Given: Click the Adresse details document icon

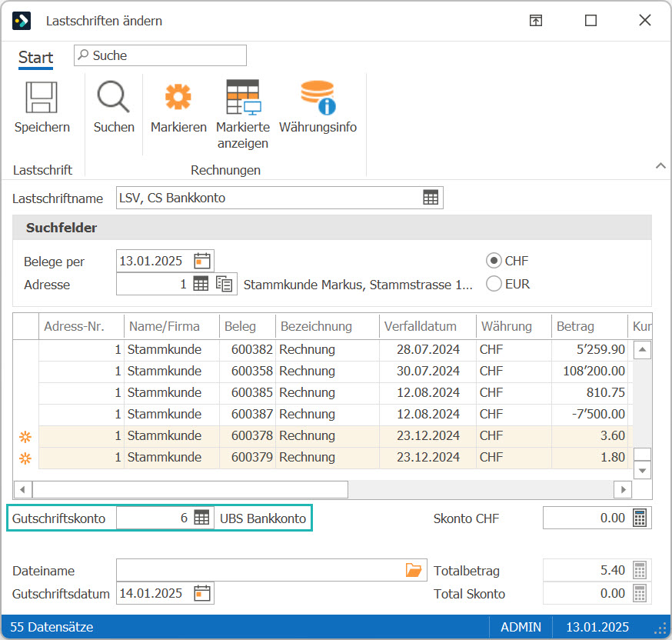Looking at the screenshot, I should click(225, 284).
